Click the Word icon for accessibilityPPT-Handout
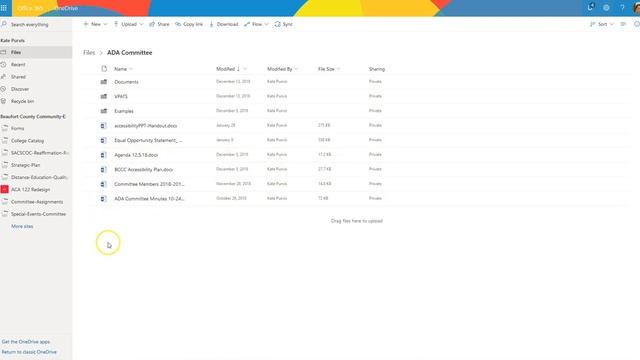The width and height of the screenshot is (640, 360). point(104,126)
